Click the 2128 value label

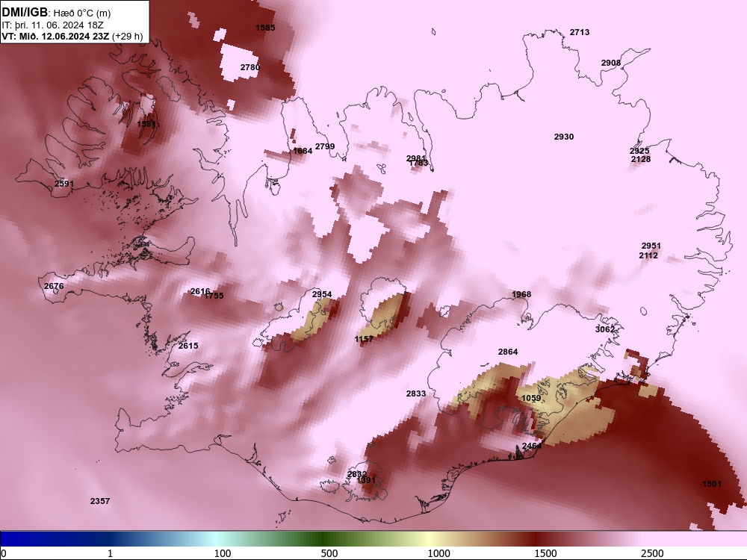641,159
